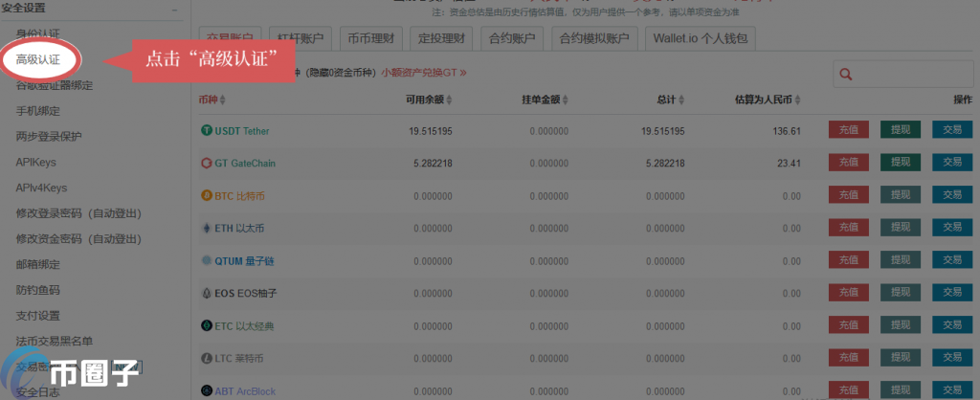Click the coin search input field
The height and width of the screenshot is (400, 980).
[903, 74]
